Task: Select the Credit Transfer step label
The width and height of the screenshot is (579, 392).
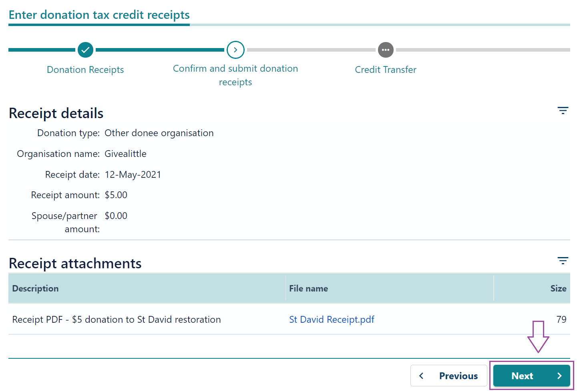Action: click(x=386, y=70)
